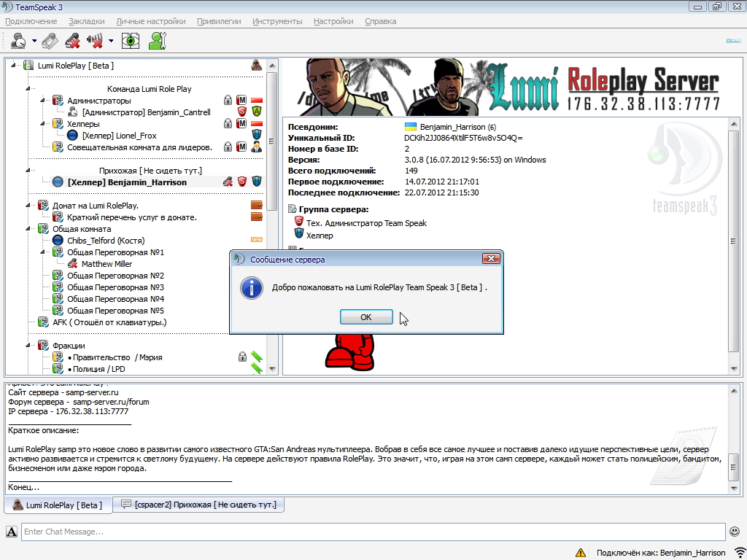The height and width of the screenshot is (560, 747).
Task: Open the text formatting A button
Action: pyautogui.click(x=12, y=532)
